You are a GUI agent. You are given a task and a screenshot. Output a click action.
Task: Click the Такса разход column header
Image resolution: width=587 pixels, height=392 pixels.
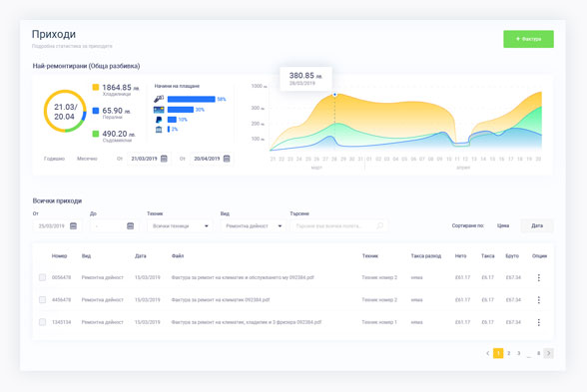pyautogui.click(x=426, y=255)
